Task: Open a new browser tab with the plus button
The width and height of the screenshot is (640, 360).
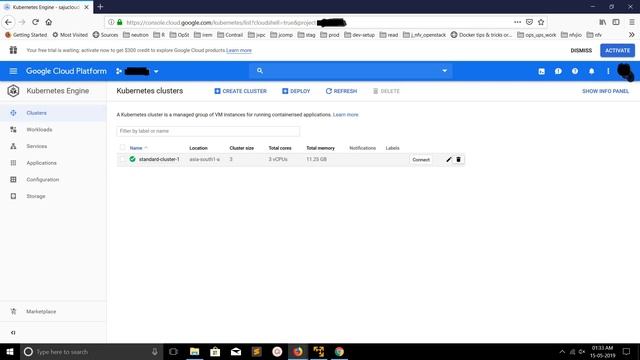Action: [x=100, y=7]
